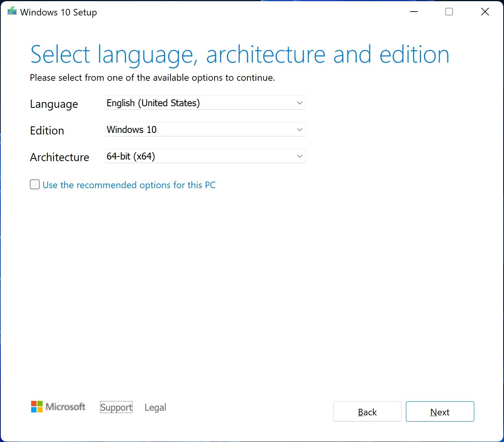
Task: Click the 64-bit (x64) architecture field
Action: (x=174, y=156)
